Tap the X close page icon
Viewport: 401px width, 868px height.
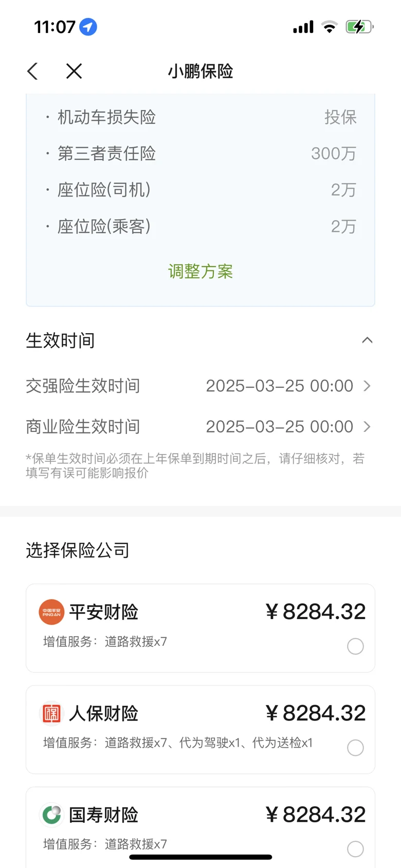(x=74, y=71)
